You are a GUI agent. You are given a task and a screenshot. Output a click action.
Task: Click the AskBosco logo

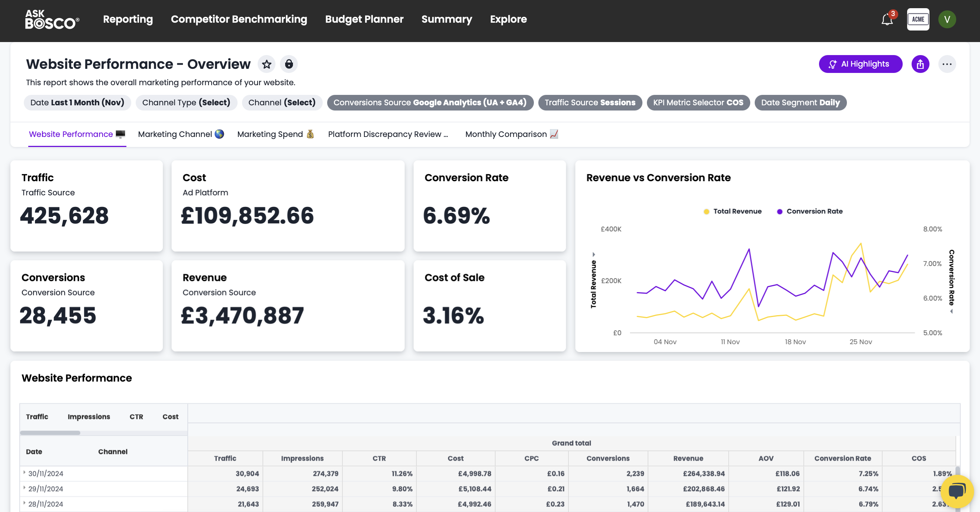click(x=52, y=19)
